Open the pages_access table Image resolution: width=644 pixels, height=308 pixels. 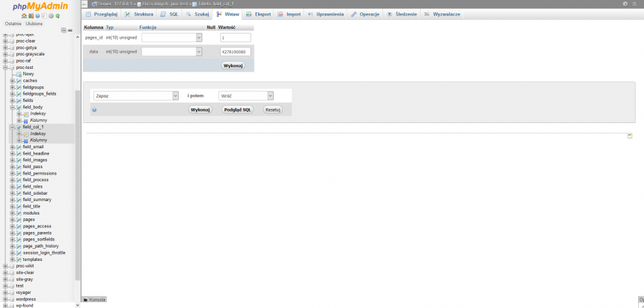coord(37,226)
